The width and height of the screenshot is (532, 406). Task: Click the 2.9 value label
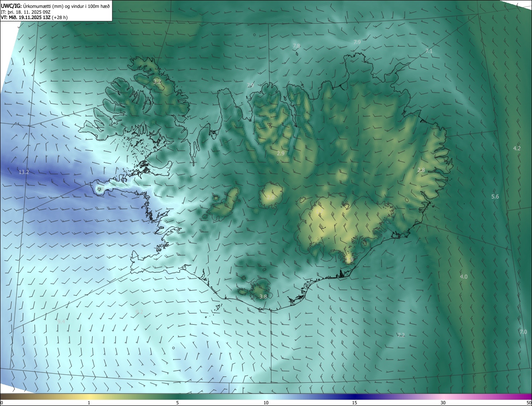pos(281,153)
